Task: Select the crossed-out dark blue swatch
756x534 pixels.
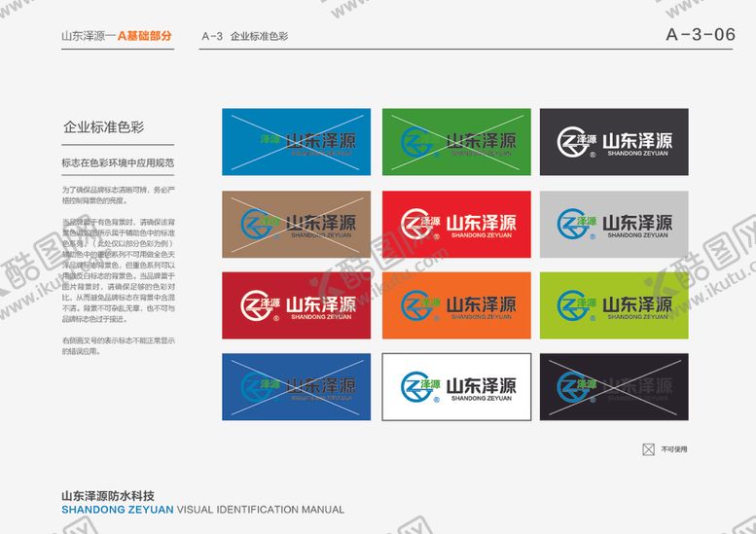Action: 296,387
